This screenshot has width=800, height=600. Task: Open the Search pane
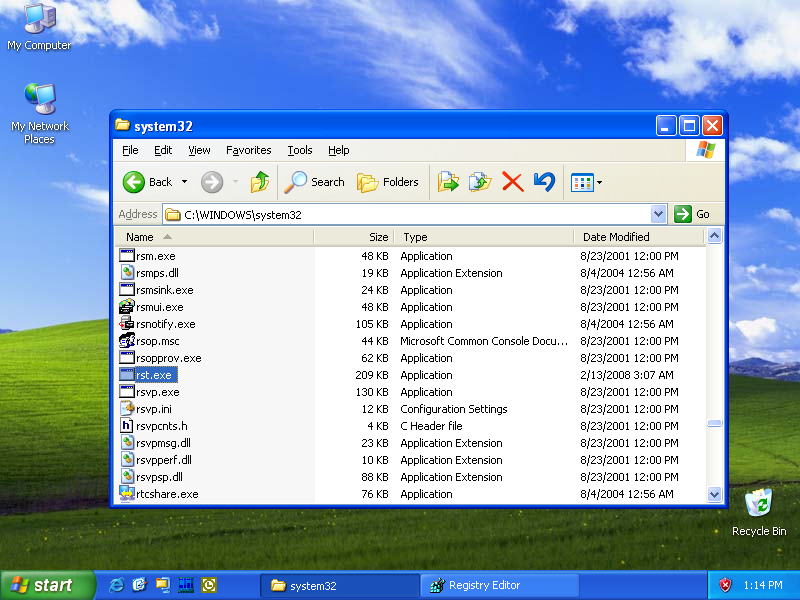point(314,182)
